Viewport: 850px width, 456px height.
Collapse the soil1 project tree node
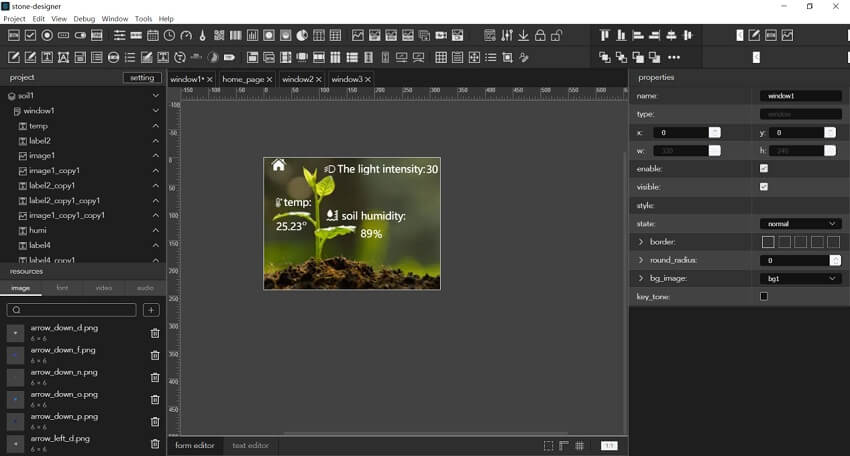click(156, 95)
